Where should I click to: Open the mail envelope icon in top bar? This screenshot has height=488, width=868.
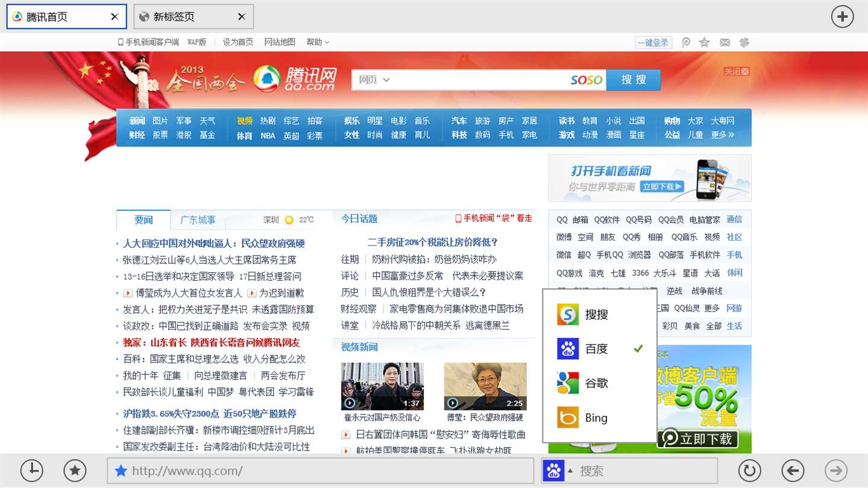pyautogui.click(x=725, y=42)
